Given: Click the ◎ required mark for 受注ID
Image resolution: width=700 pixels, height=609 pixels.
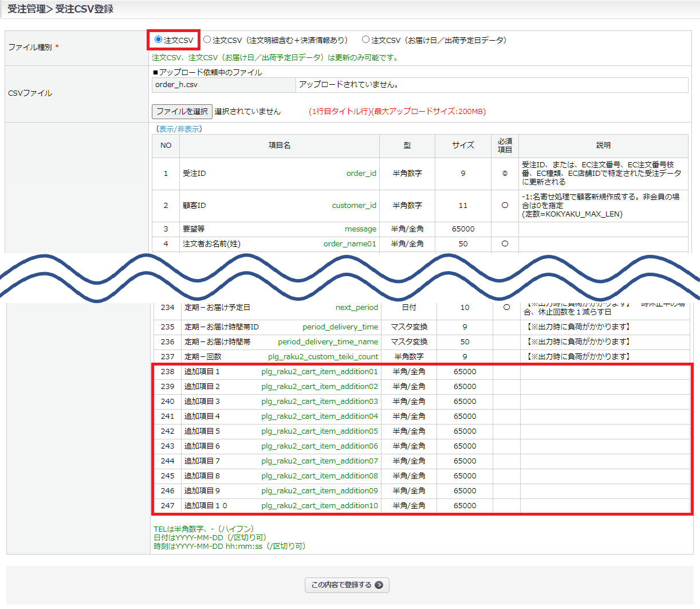Looking at the screenshot, I should click(505, 174).
